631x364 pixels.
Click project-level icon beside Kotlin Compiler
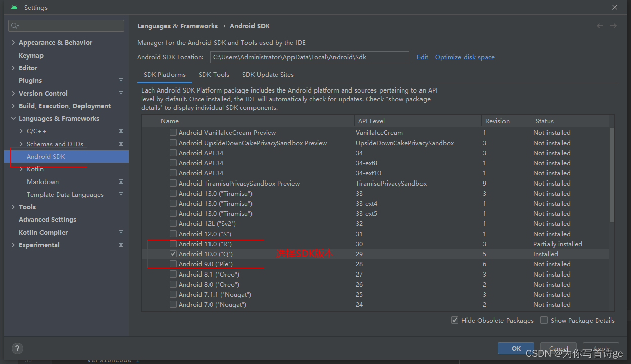[121, 232]
